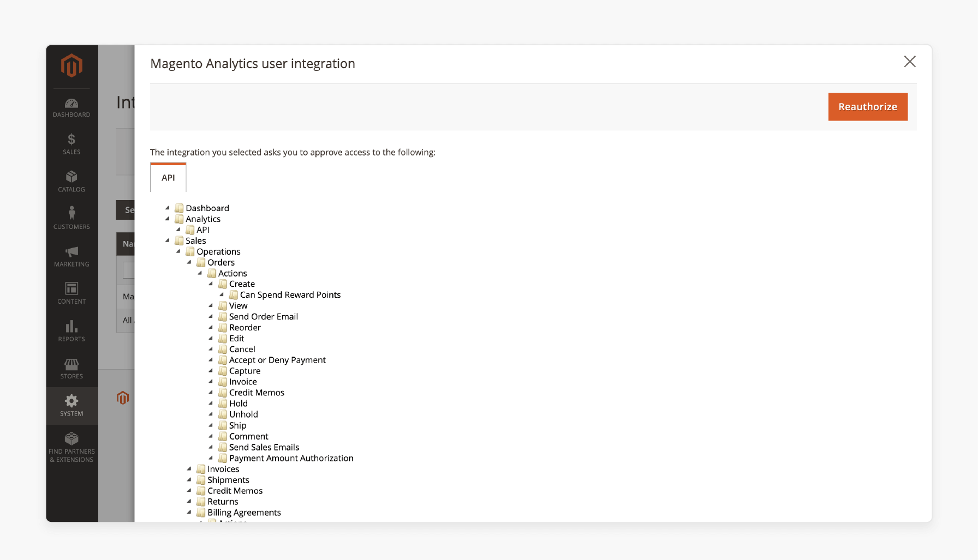Click the folder icon beside Invoices
Image resolution: width=978 pixels, height=560 pixels.
pyautogui.click(x=201, y=469)
